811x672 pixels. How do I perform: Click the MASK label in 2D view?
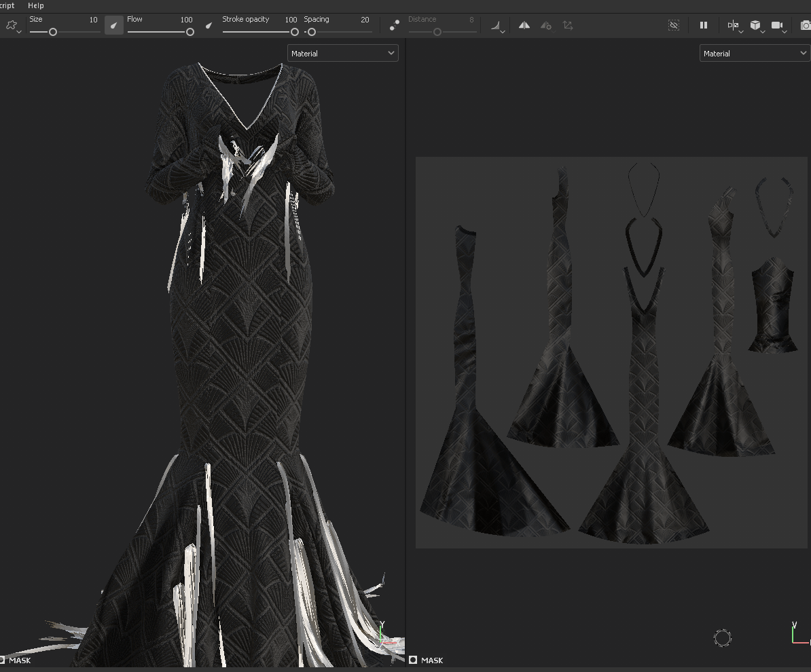[x=431, y=660]
